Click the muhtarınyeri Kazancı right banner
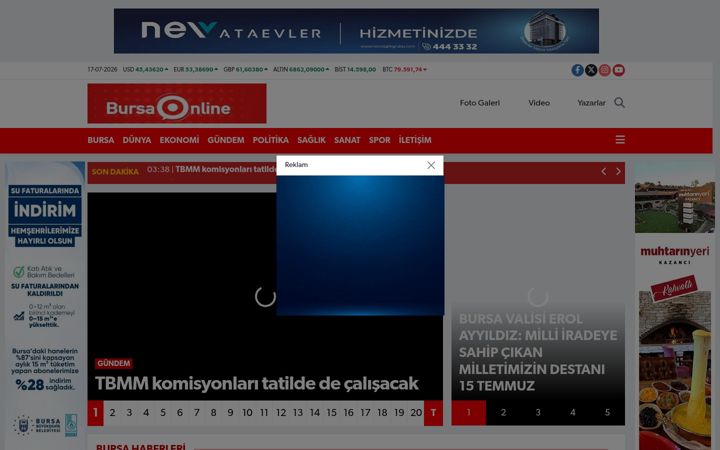The width and height of the screenshot is (720, 450). (675, 305)
